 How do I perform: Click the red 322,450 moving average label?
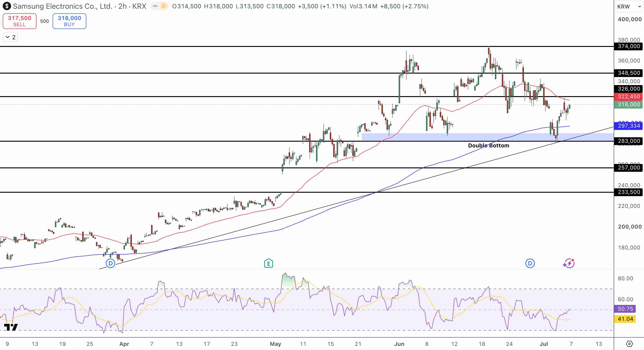(629, 97)
